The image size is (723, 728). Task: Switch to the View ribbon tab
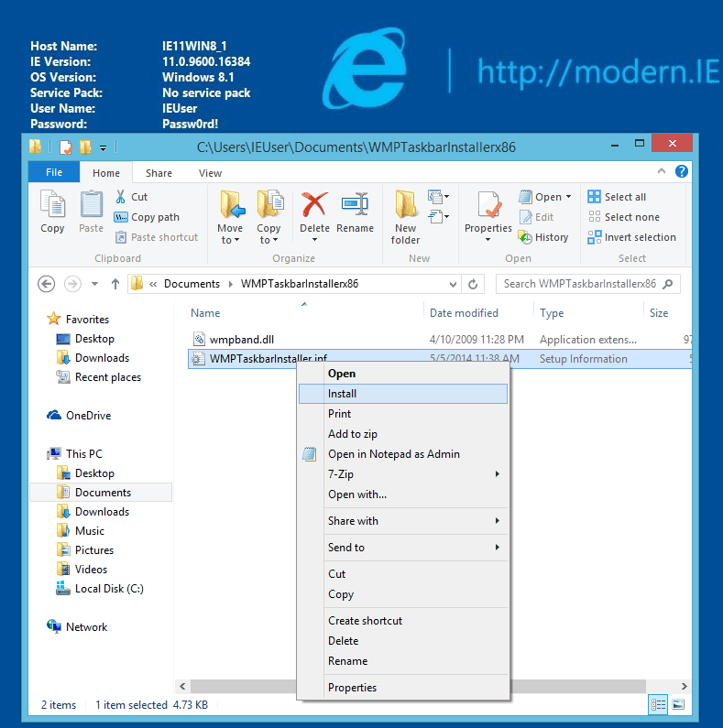click(x=210, y=173)
